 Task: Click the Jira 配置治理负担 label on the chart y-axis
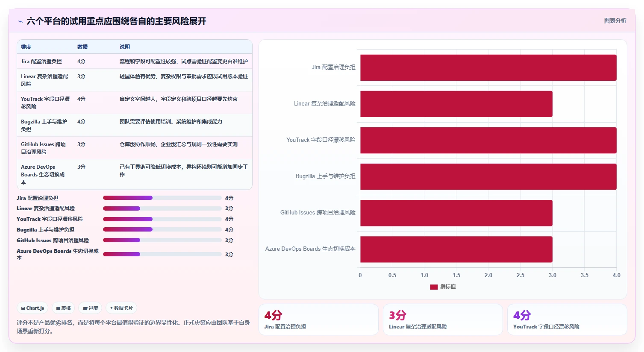point(333,67)
